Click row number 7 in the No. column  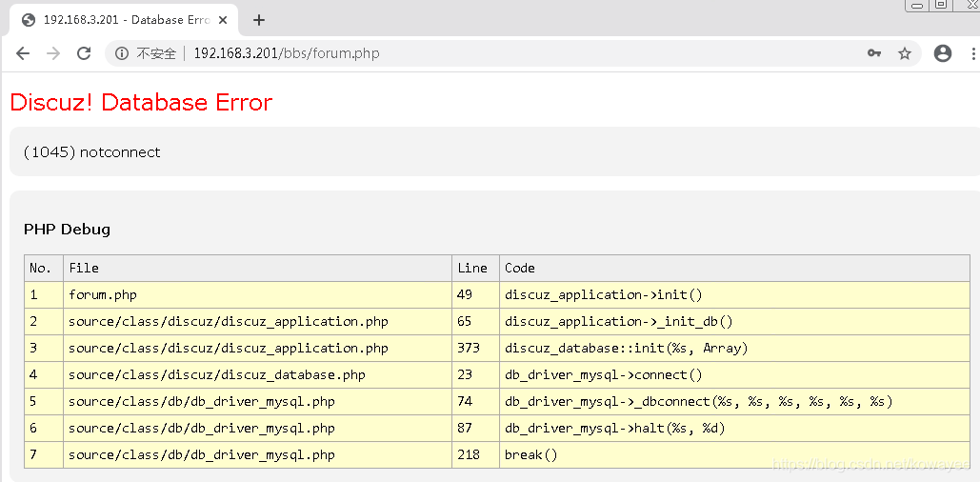44,455
